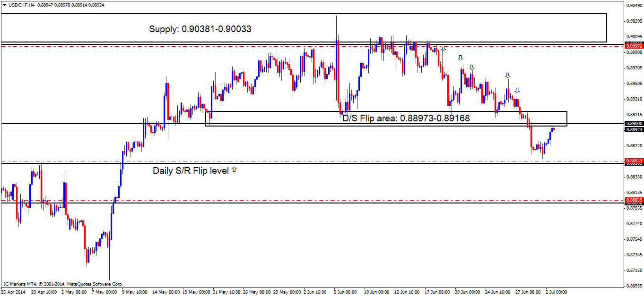Click the 0.89310 price axis value
The image size is (644, 296).
click(634, 99)
